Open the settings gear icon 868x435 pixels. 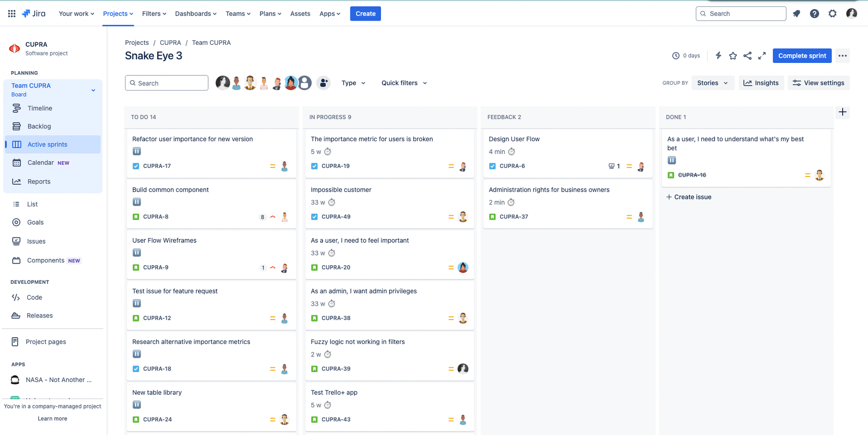833,13
